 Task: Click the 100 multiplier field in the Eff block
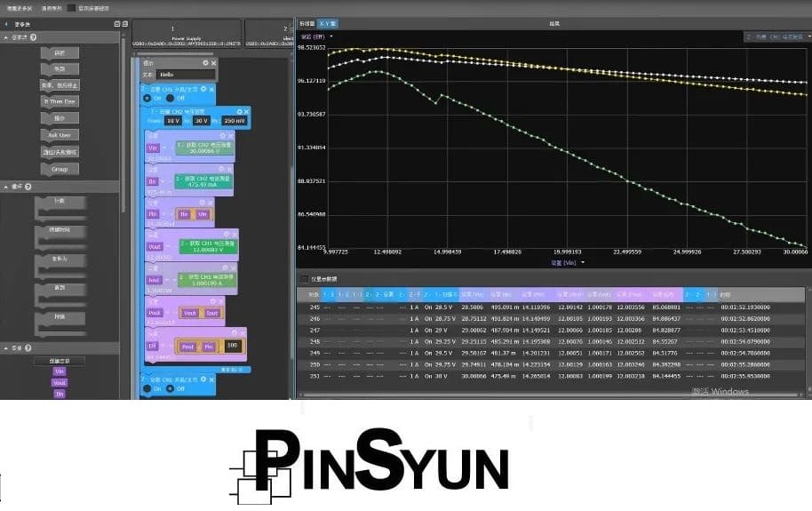pyautogui.click(x=233, y=346)
